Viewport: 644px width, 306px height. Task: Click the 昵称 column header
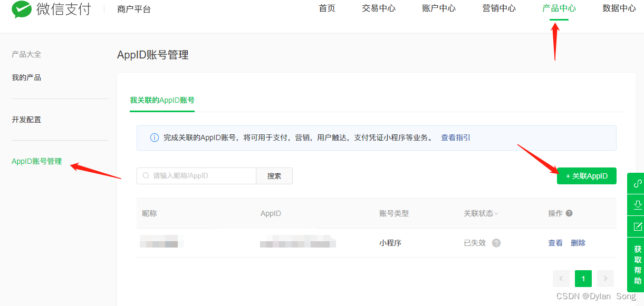pos(149,213)
